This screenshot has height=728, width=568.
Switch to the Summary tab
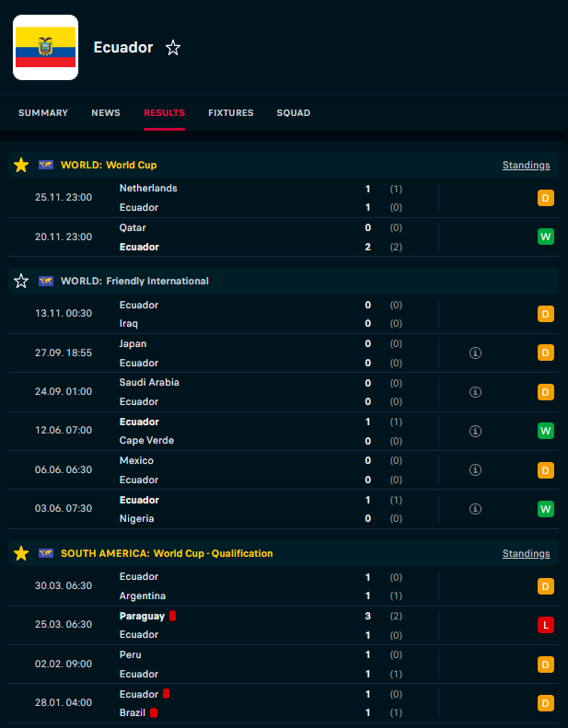(x=43, y=113)
